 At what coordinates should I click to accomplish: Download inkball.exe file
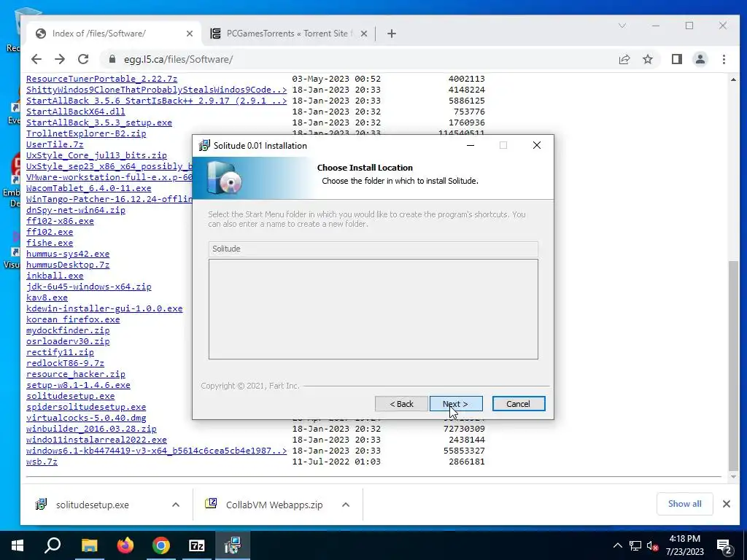55,276
